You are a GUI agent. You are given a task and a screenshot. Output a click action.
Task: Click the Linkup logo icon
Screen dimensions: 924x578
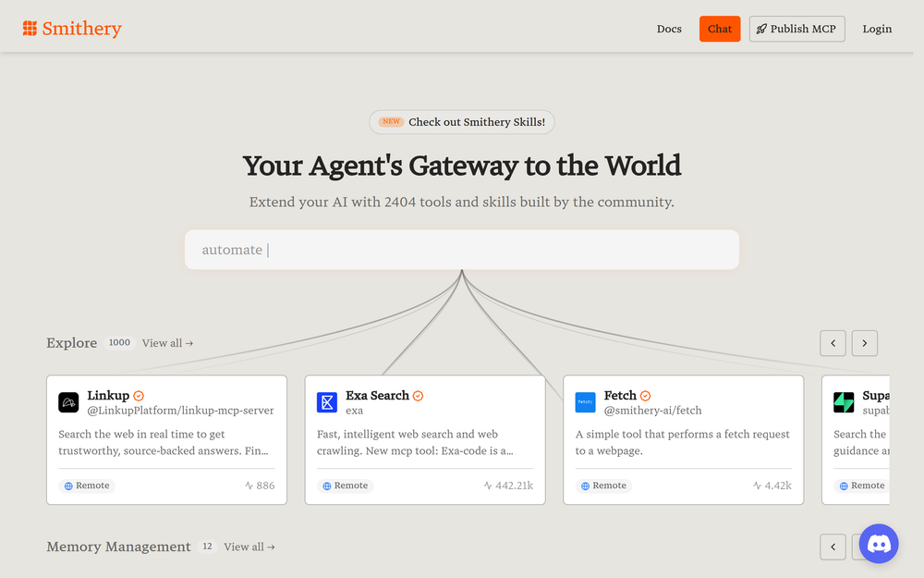(x=68, y=402)
